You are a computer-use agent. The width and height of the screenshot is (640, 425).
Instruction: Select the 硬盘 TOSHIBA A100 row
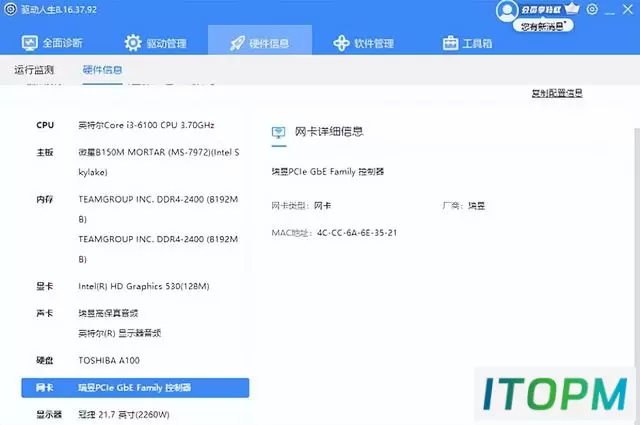(x=135, y=360)
